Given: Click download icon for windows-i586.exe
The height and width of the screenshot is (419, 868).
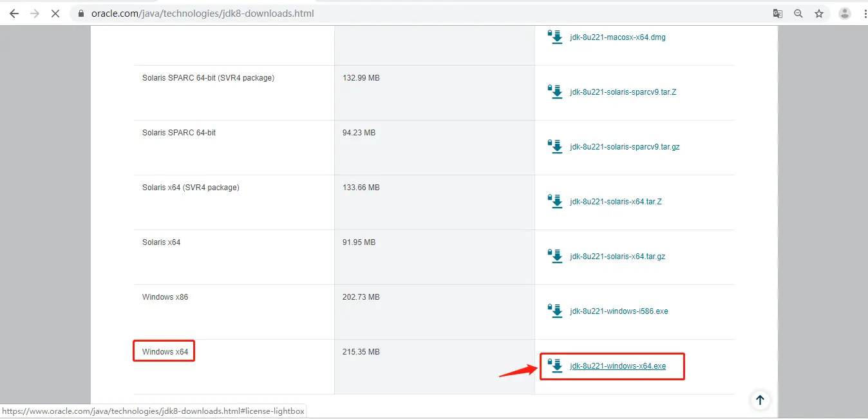Looking at the screenshot, I should pyautogui.click(x=554, y=311).
